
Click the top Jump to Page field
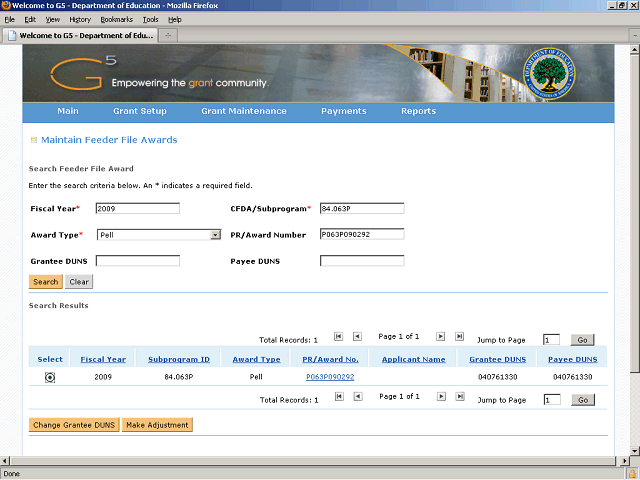[x=551, y=340]
